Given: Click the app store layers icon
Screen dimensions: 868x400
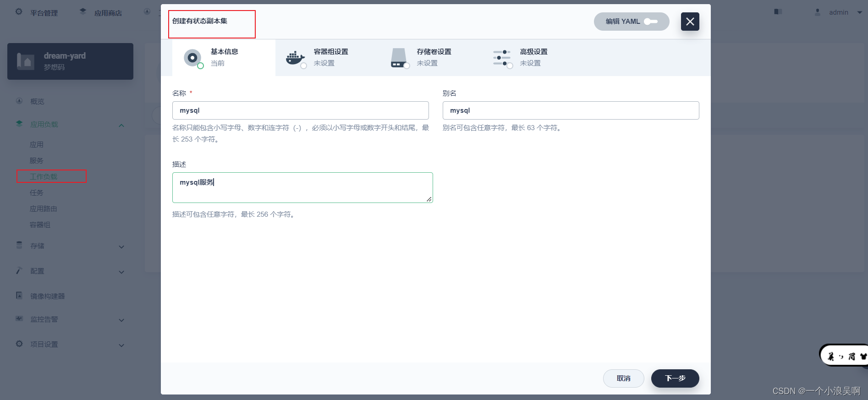Looking at the screenshot, I should (83, 11).
